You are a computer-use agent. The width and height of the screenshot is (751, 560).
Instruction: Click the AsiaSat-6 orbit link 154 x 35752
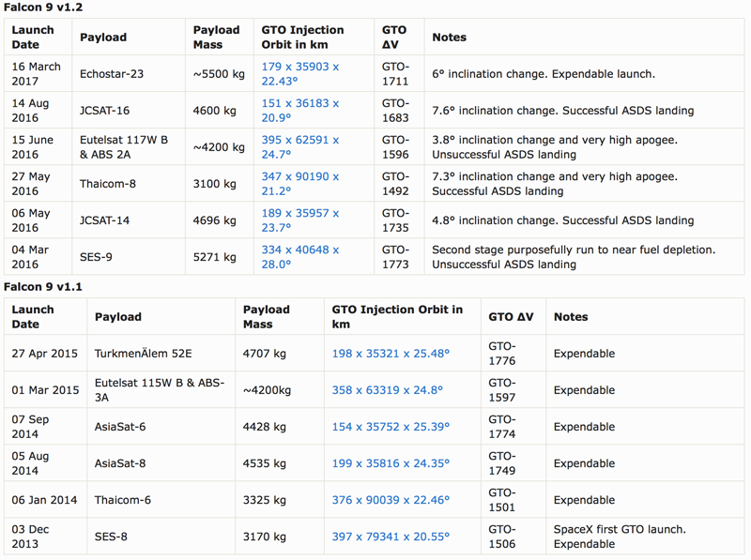(x=391, y=427)
